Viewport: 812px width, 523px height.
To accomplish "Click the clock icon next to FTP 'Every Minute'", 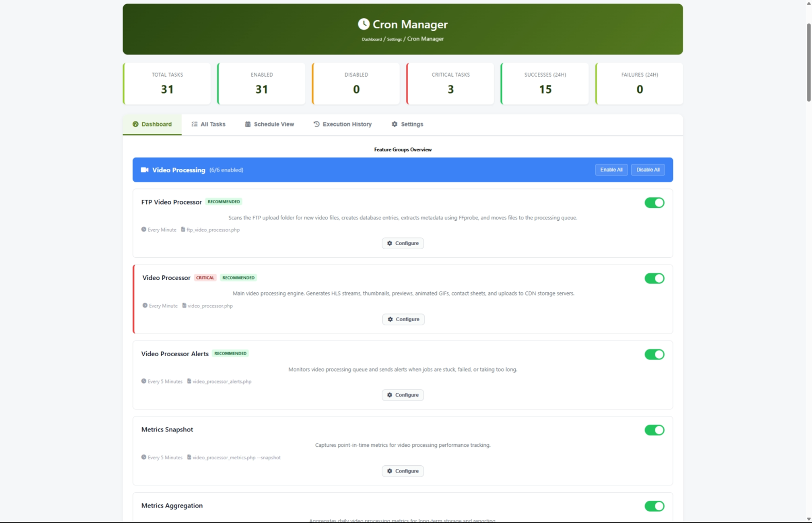I will click(144, 230).
